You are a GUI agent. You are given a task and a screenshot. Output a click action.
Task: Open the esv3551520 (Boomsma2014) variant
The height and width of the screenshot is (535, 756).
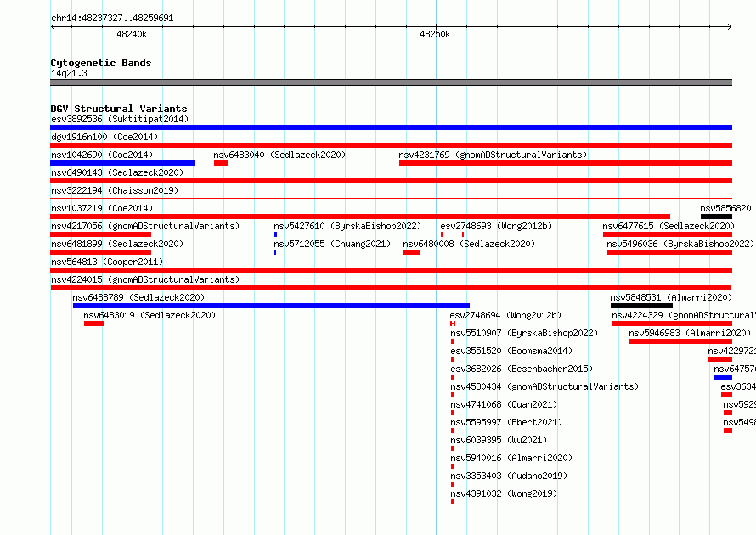coord(511,351)
